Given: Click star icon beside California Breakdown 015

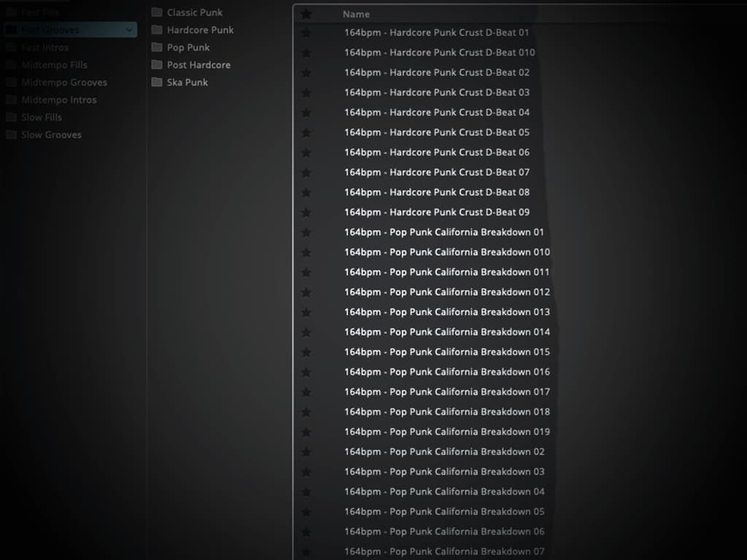Looking at the screenshot, I should [306, 352].
